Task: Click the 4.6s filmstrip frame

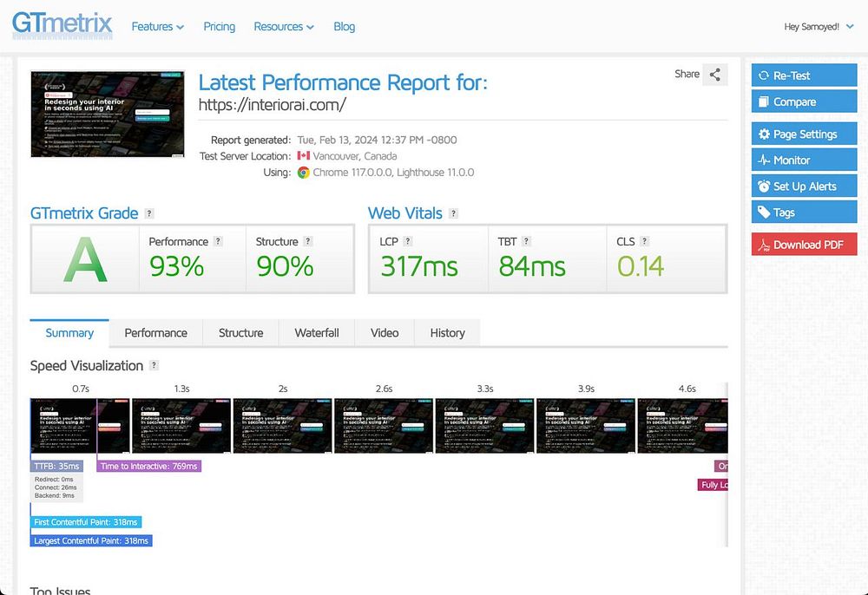Action: [x=682, y=426]
